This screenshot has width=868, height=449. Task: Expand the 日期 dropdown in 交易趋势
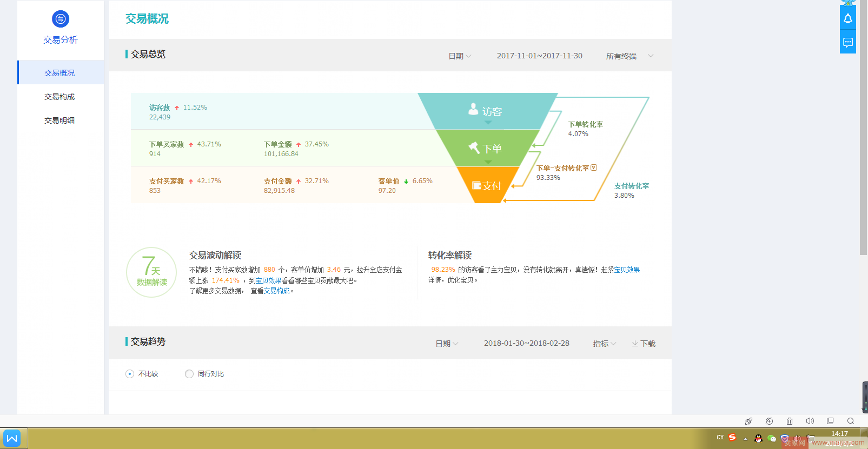(447, 344)
